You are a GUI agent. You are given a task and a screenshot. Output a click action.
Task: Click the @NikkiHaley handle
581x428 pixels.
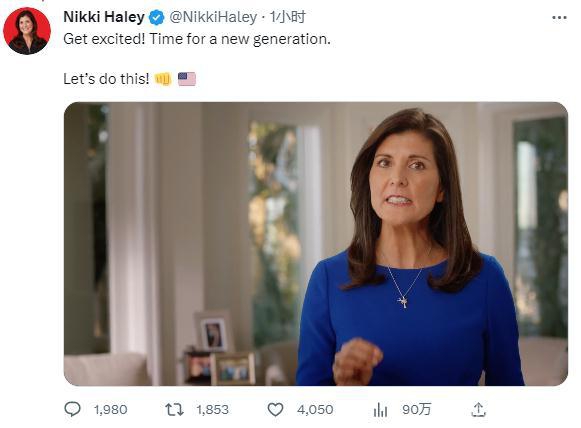(x=213, y=17)
